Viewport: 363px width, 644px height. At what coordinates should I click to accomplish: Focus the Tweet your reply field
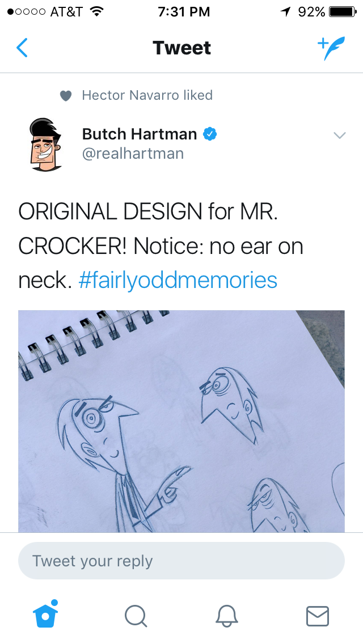click(x=181, y=561)
